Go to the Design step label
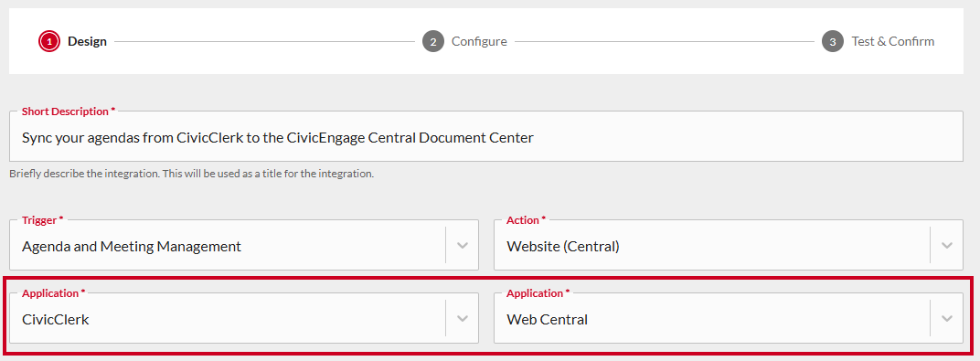Viewport: 980px width, 361px height. click(88, 42)
